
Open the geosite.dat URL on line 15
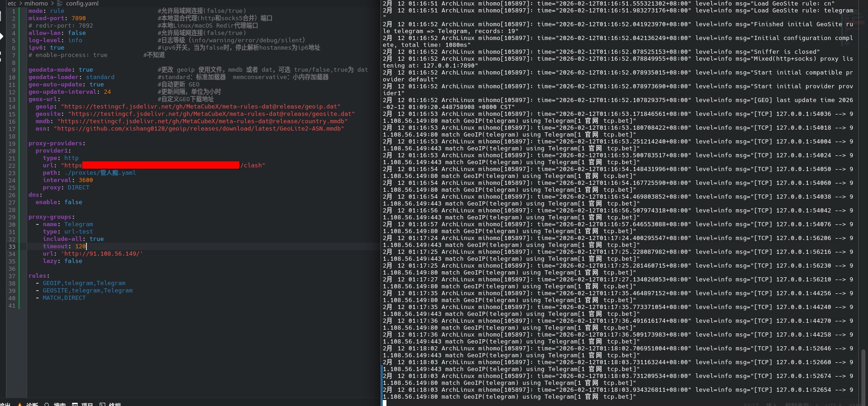(x=211, y=114)
